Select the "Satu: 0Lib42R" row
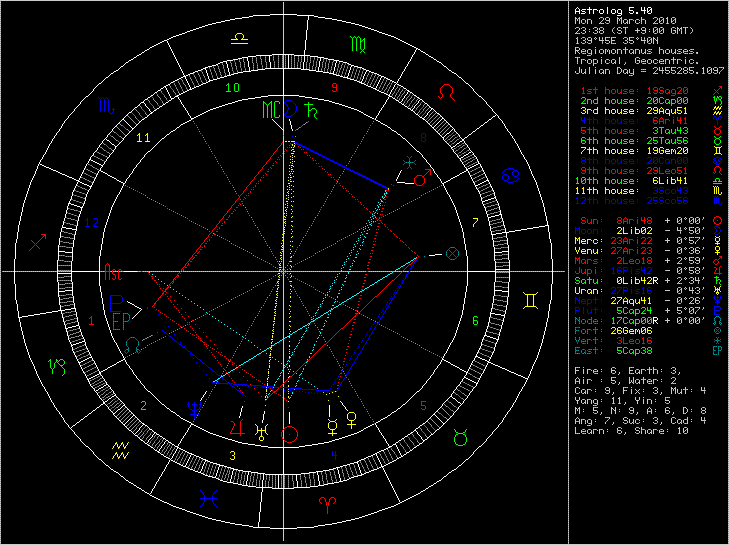 (x=649, y=281)
